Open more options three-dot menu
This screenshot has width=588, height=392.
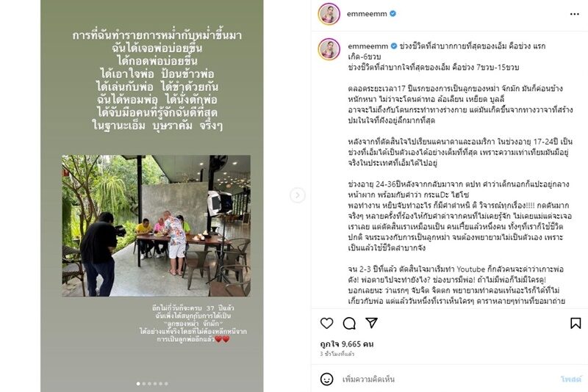coord(575,14)
